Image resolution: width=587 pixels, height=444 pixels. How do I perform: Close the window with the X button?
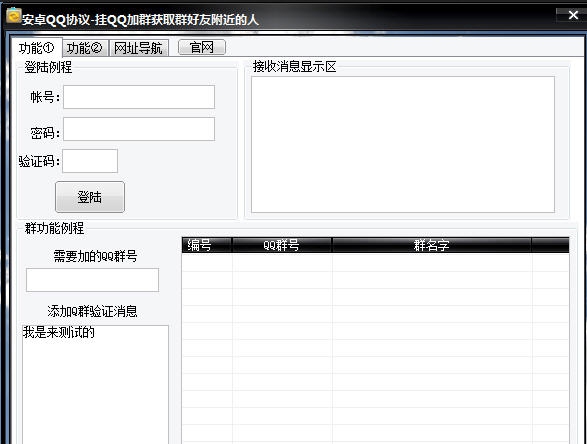(573, 15)
